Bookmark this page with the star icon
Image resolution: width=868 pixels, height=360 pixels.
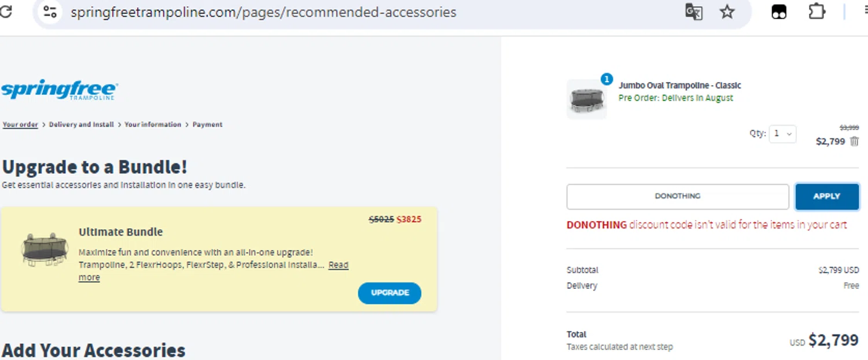point(727,12)
